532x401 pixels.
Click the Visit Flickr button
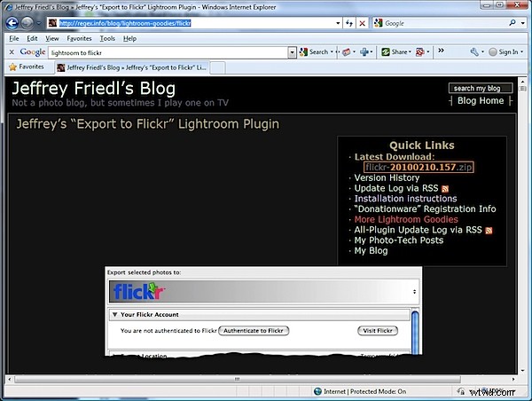pyautogui.click(x=378, y=331)
